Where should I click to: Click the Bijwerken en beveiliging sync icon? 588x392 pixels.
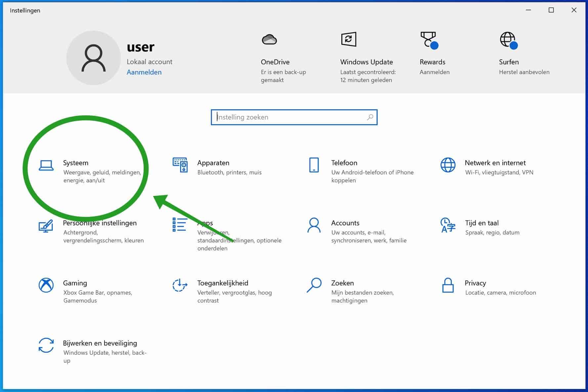click(46, 345)
